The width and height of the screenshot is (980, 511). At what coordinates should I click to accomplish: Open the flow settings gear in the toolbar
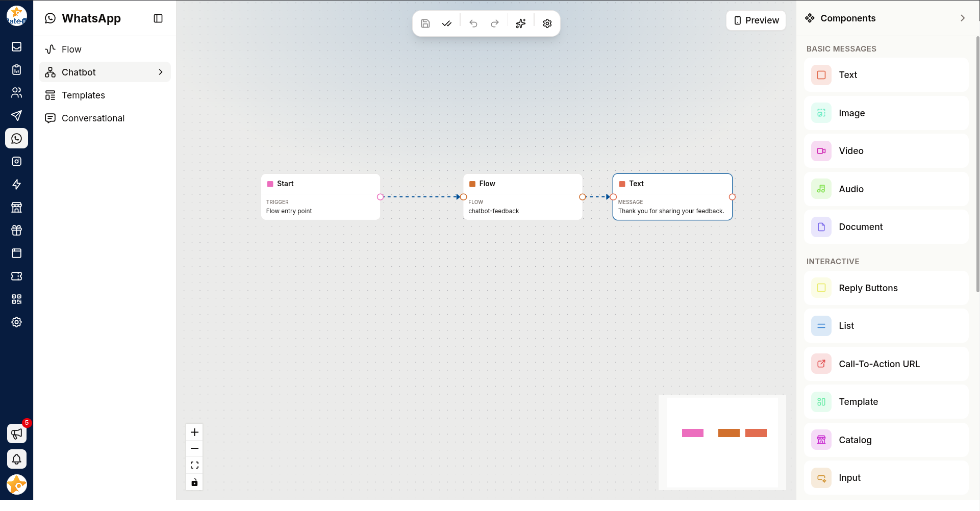(x=547, y=23)
